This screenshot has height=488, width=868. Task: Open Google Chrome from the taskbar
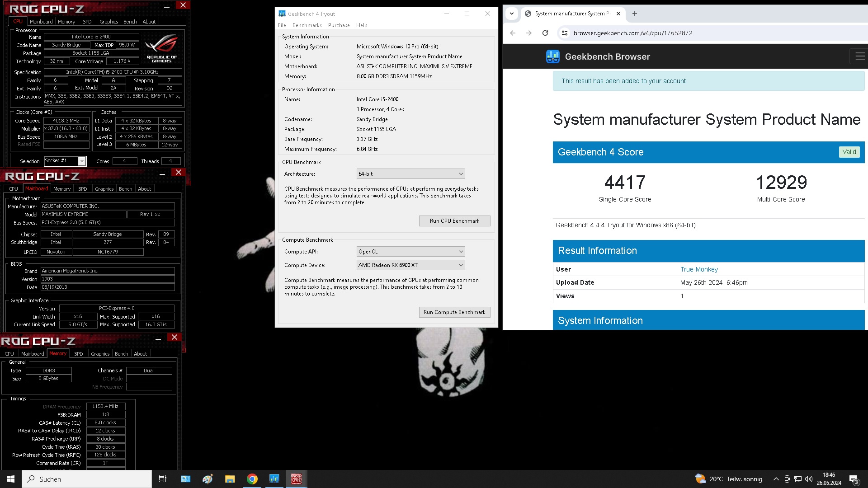click(252, 479)
